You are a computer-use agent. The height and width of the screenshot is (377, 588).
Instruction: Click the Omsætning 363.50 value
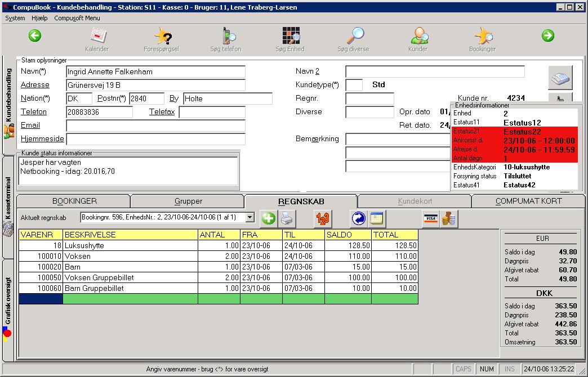pos(566,342)
